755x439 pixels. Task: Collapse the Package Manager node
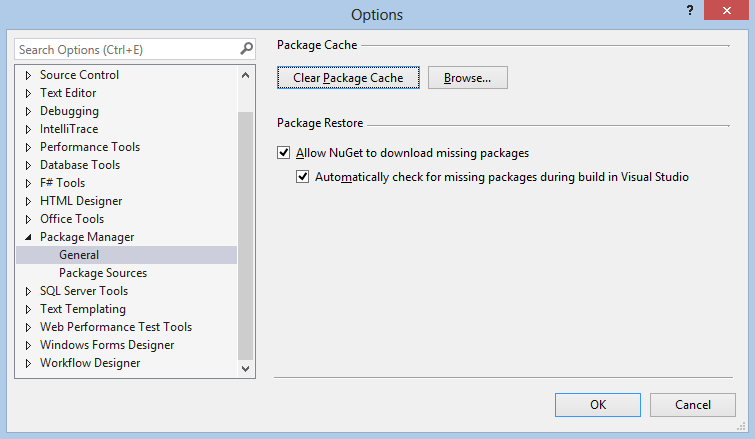pyautogui.click(x=28, y=237)
